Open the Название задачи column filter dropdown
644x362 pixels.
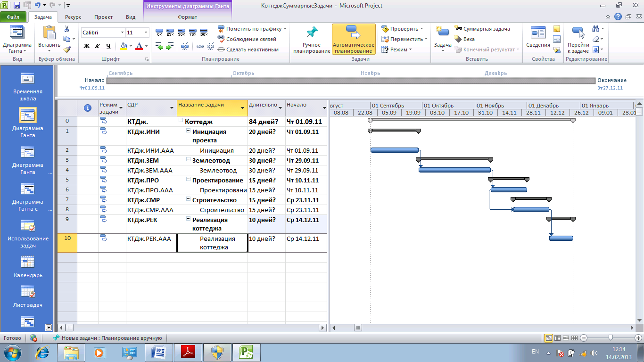pyautogui.click(x=243, y=108)
